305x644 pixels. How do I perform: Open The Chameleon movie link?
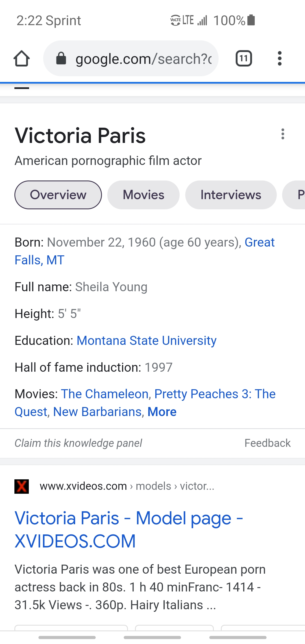coord(105,394)
